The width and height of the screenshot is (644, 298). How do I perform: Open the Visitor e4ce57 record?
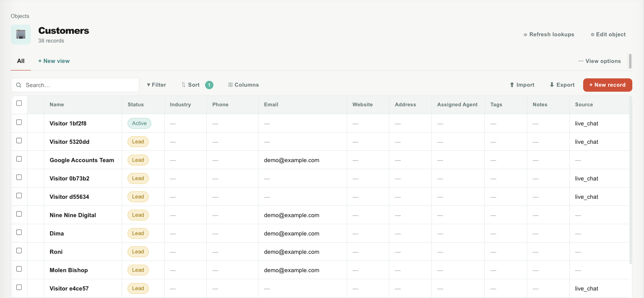69,288
